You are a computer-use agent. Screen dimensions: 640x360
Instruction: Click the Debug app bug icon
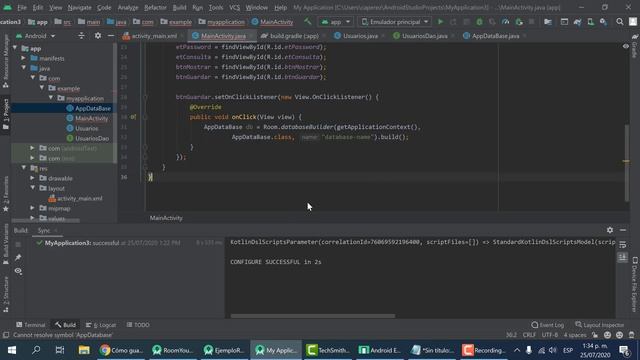click(x=479, y=22)
